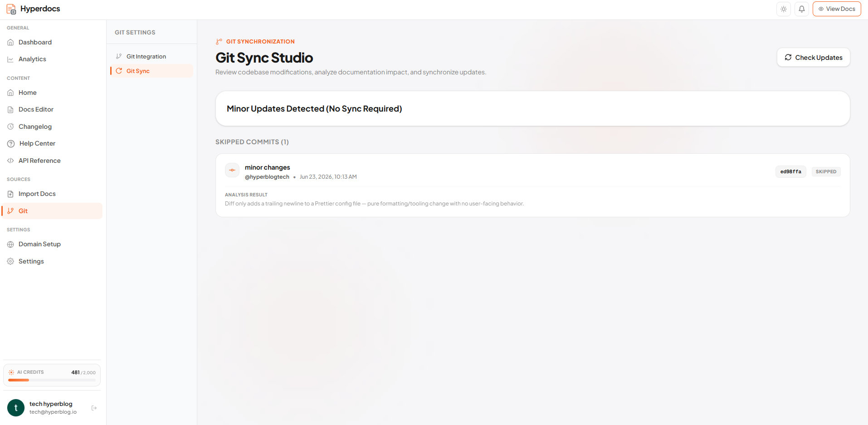Open Changelog page
Screen dimensions: 868x425
click(x=52, y=127)
